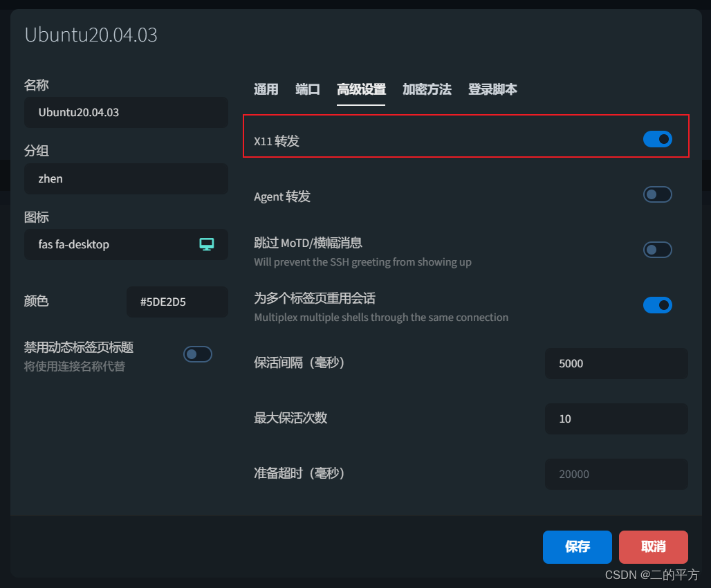This screenshot has width=711, height=588.
Task: Go to the 加密方法 tab
Action: pos(427,89)
